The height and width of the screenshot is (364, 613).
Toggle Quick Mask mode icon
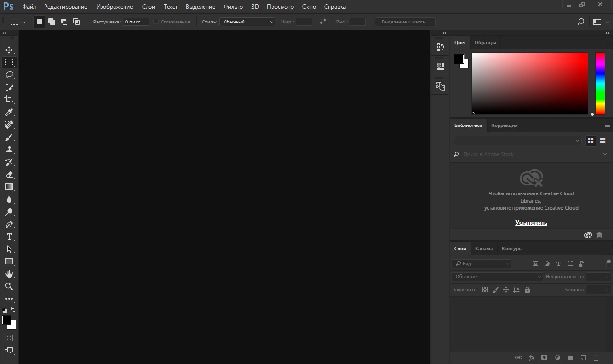(x=9, y=338)
